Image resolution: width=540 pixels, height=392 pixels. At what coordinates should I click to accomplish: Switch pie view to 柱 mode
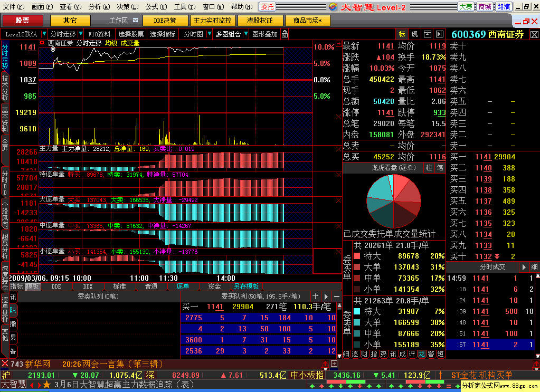coord(429,168)
